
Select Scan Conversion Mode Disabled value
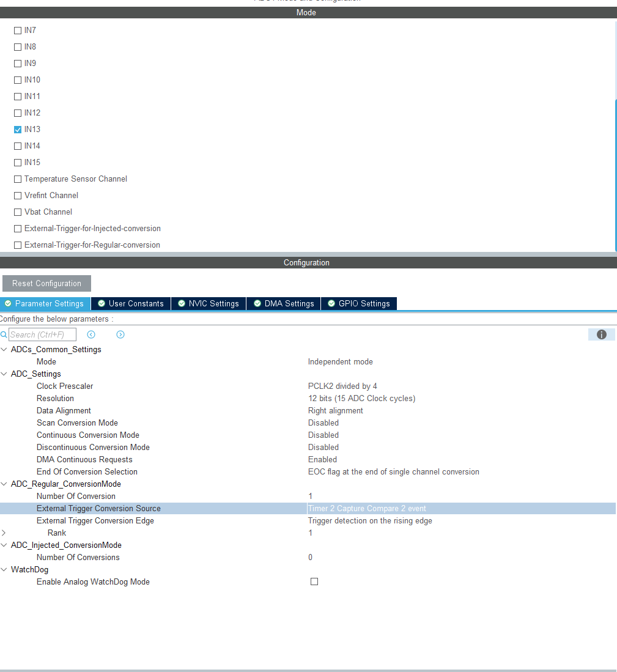point(323,423)
